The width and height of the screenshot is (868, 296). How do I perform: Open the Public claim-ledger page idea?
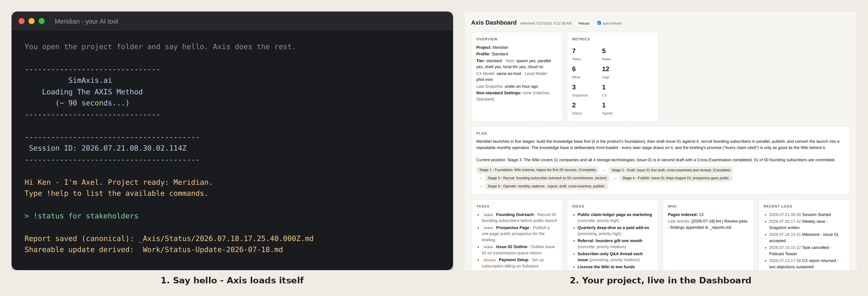(x=614, y=214)
